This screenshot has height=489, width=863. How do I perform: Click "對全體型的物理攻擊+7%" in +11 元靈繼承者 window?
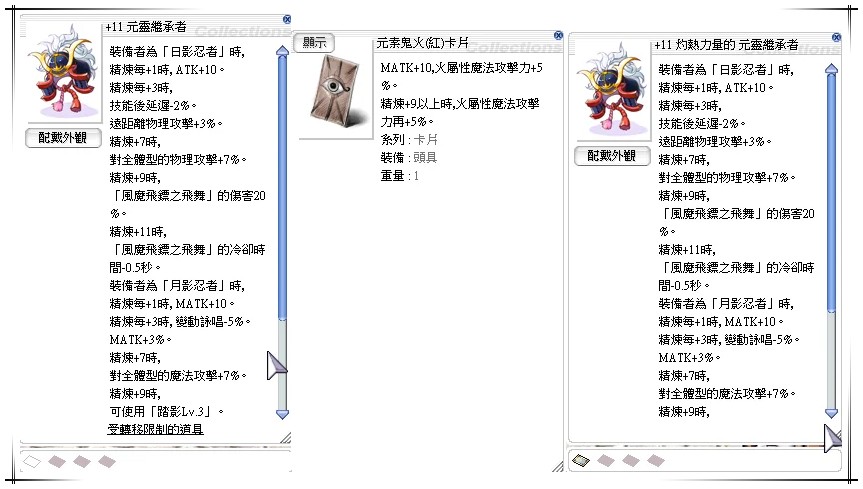pyautogui.click(x=178, y=160)
